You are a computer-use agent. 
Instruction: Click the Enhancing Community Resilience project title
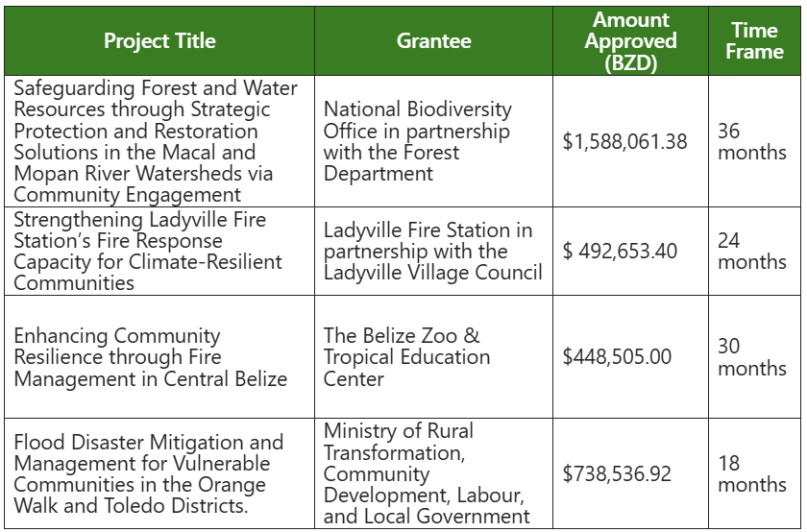pos(150,357)
